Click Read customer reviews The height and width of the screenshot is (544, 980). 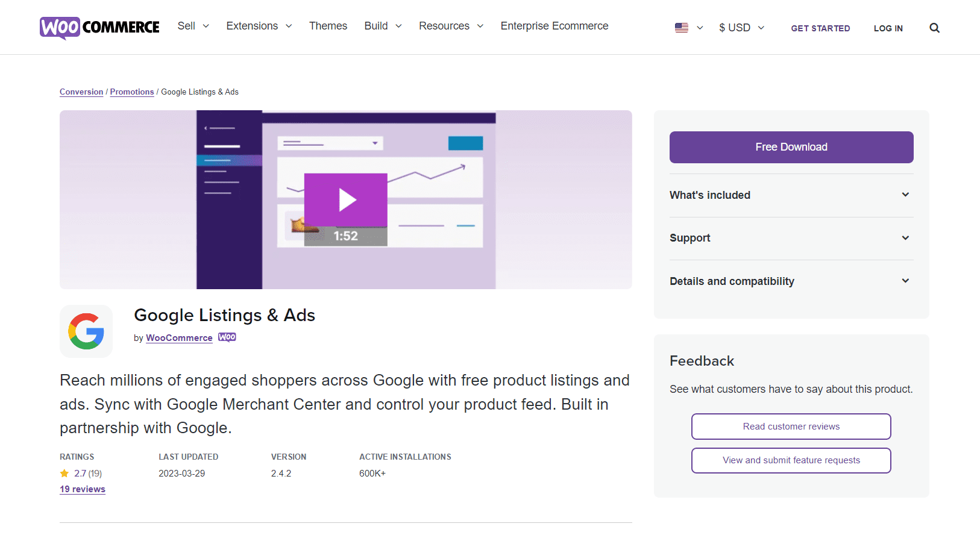click(x=791, y=427)
